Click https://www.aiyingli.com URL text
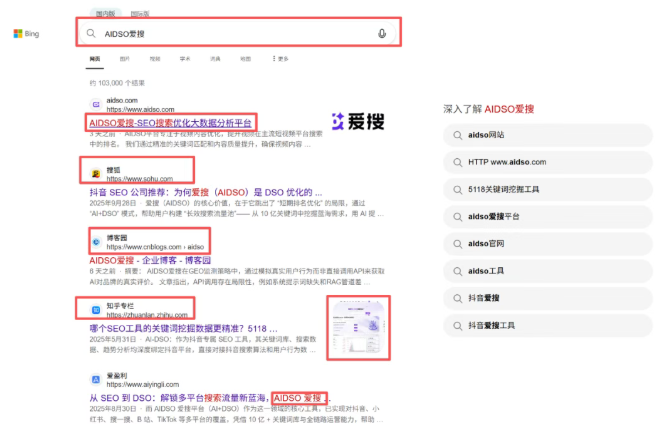This screenshot has width=668, height=434. click(143, 385)
